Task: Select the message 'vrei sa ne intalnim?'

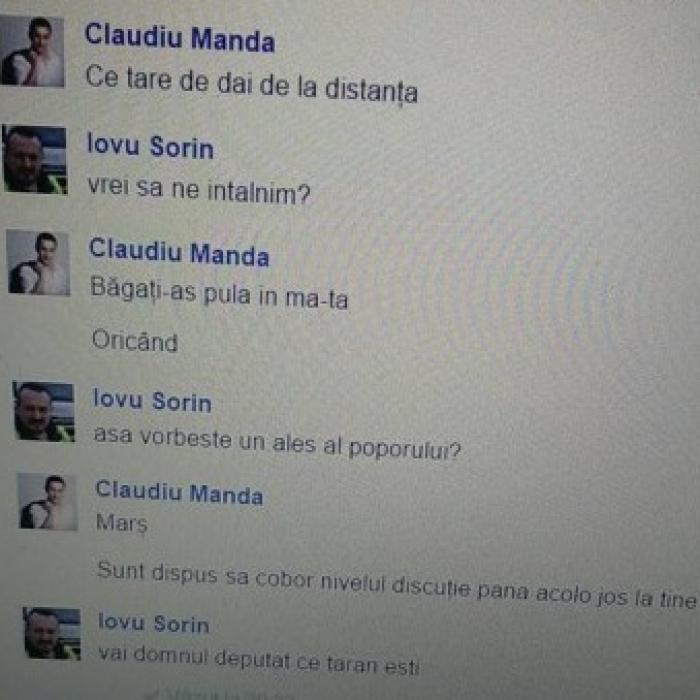Action: tap(199, 191)
